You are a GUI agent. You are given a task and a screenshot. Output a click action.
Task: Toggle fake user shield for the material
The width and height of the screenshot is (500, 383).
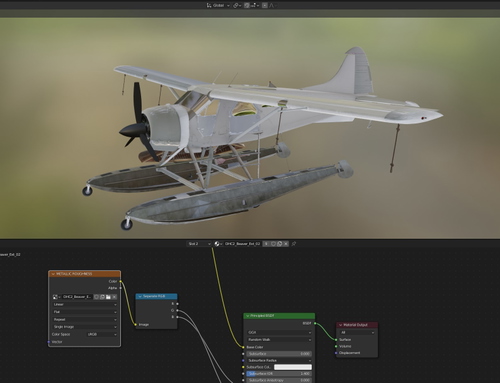273,244
